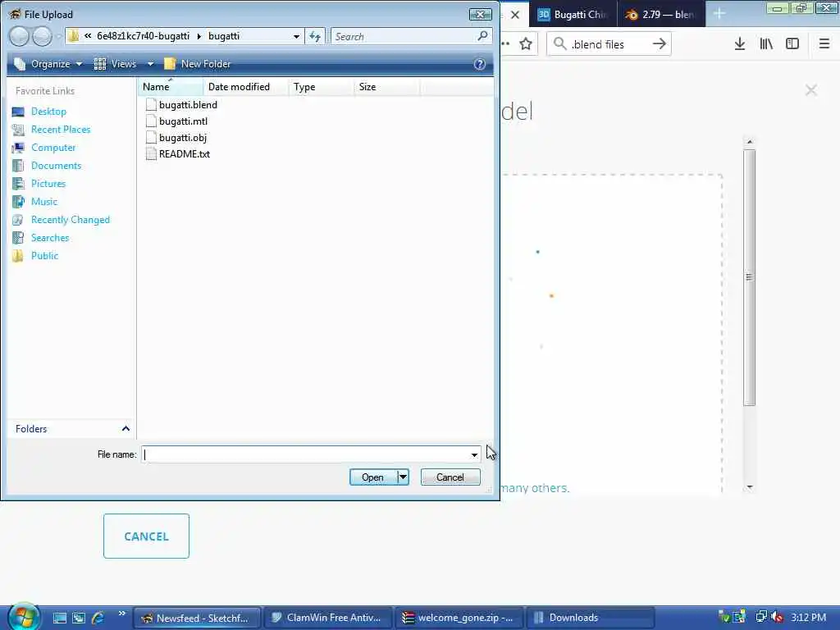
Task: Switch to the Downloads taskbar window
Action: coord(591,618)
